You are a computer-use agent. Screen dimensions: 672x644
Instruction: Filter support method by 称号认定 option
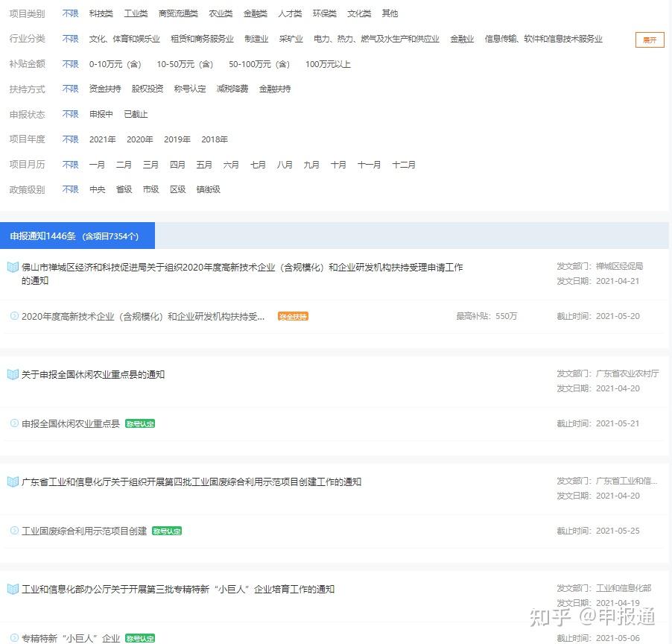[190, 89]
